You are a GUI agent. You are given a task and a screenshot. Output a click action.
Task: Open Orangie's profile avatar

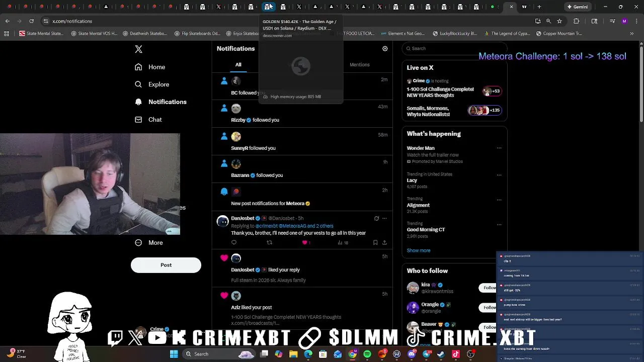point(413,307)
